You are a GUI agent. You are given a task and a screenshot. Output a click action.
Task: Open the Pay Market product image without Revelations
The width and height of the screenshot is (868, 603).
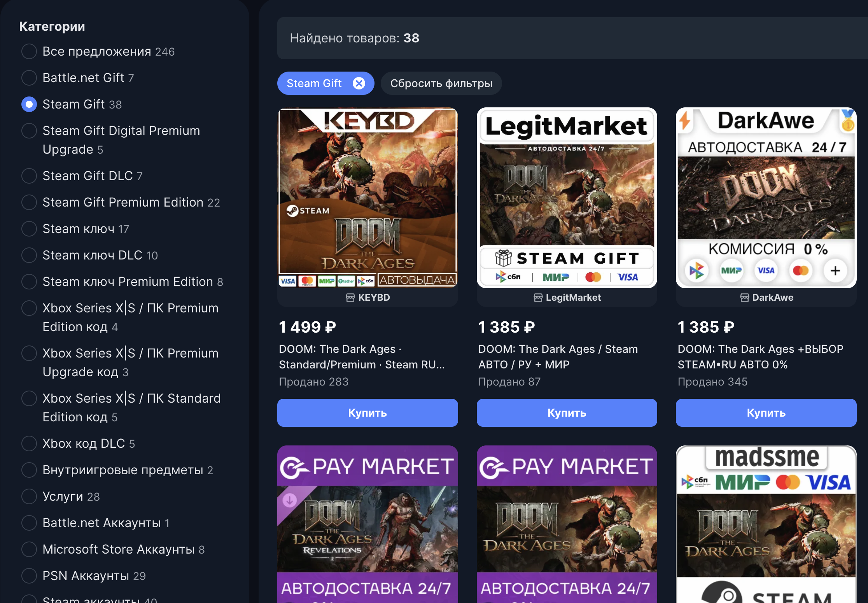coord(567,524)
